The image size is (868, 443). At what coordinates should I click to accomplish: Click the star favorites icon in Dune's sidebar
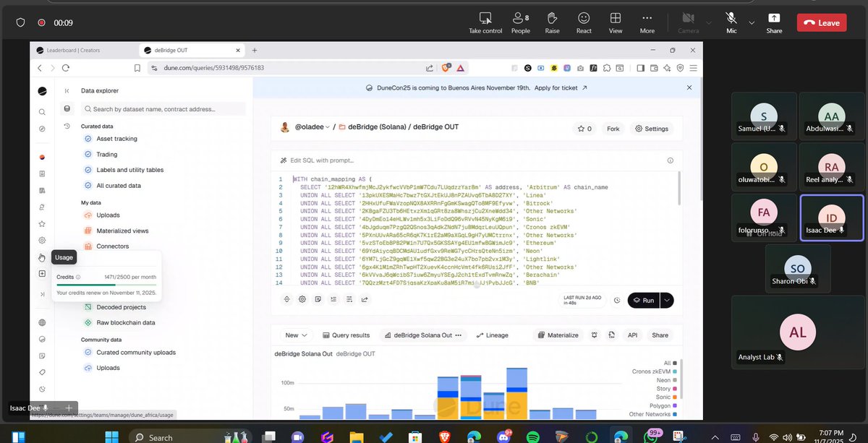pos(42,224)
